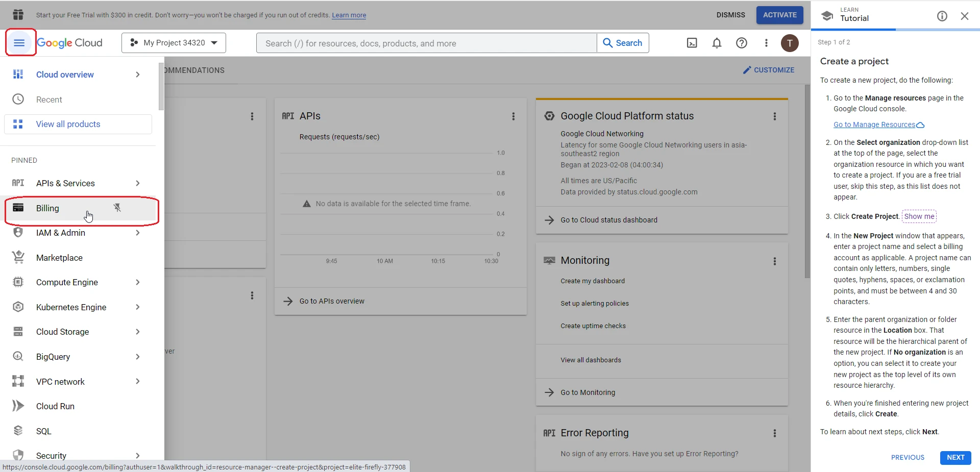Click the Recent clock icon
980x472 pixels.
[18, 99]
